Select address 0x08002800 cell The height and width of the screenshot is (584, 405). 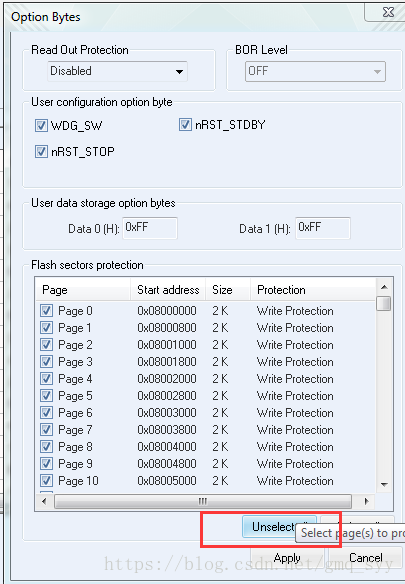point(167,396)
